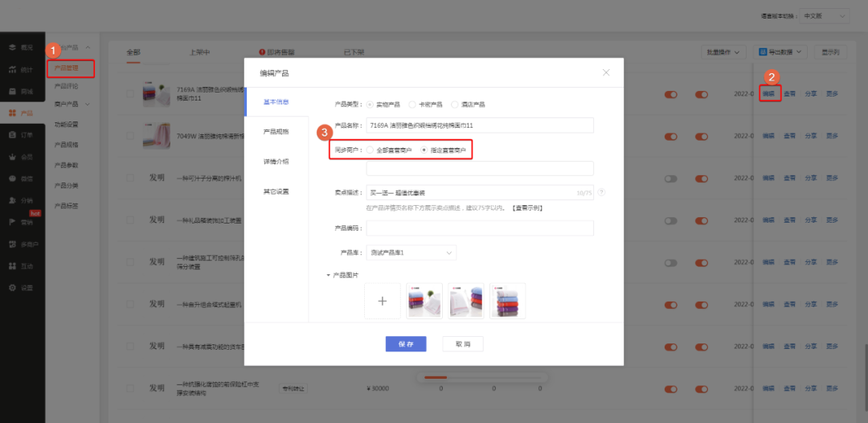Image resolution: width=868 pixels, height=423 pixels.
Task: Switch to the 全部 list tab
Action: [x=133, y=52]
